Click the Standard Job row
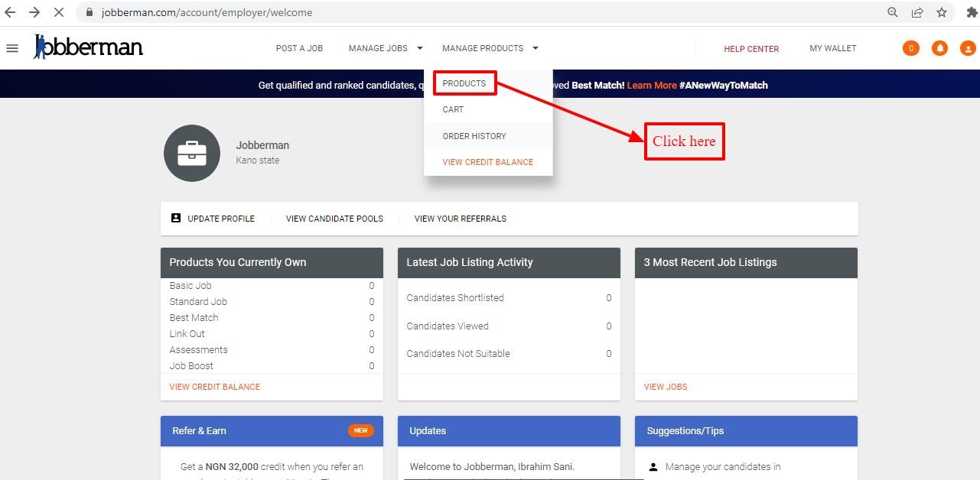 point(272,302)
